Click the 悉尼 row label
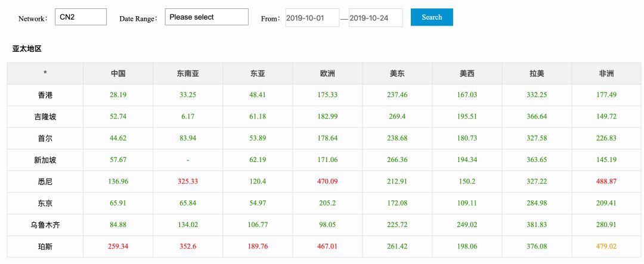The image size is (644, 264). (x=45, y=182)
